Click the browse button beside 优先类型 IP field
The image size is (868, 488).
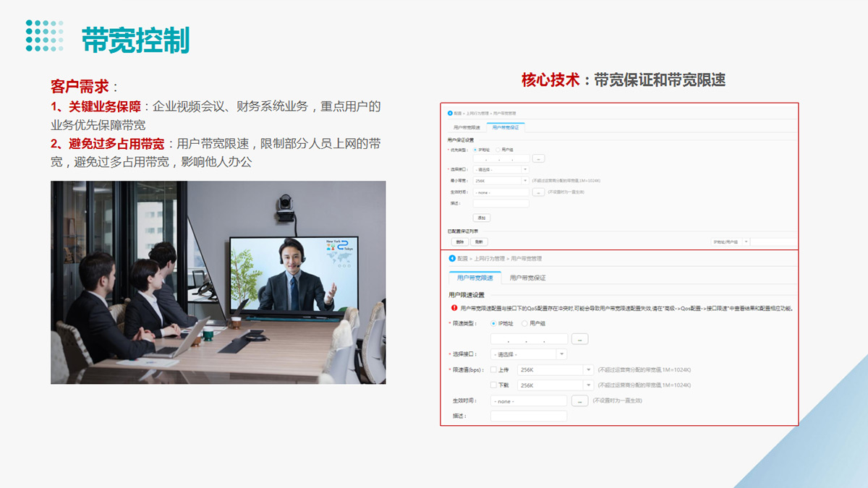(x=538, y=158)
